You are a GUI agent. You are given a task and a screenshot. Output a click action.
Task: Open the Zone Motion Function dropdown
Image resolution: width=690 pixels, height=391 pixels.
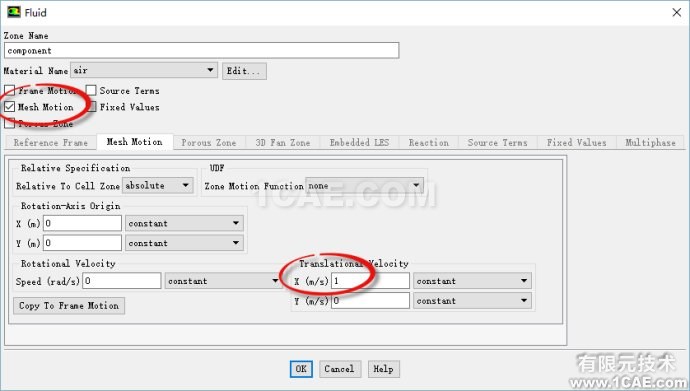click(364, 186)
